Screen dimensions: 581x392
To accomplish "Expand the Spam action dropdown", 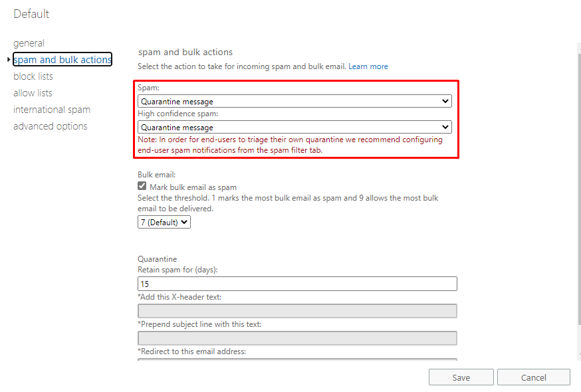I will coord(294,101).
